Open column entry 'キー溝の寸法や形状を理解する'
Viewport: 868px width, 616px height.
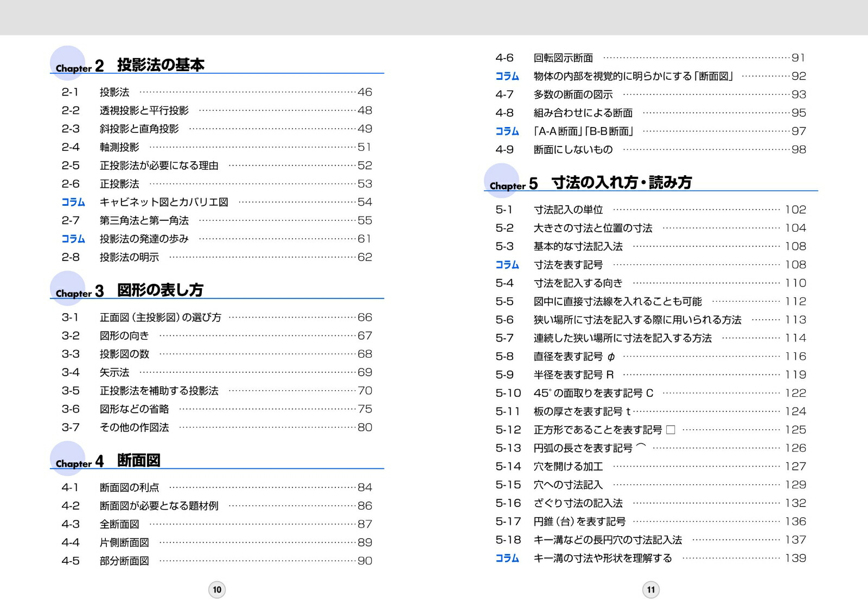tap(651, 558)
